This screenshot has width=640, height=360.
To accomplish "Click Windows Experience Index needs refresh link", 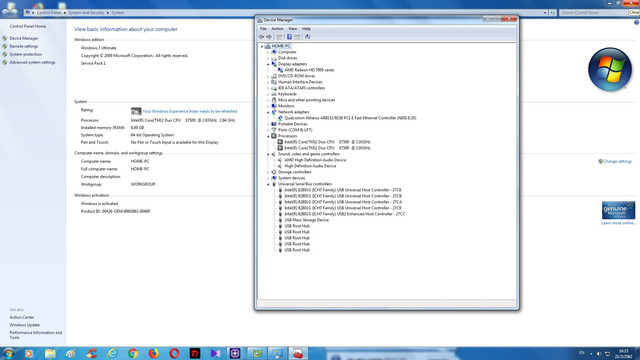I will [190, 111].
